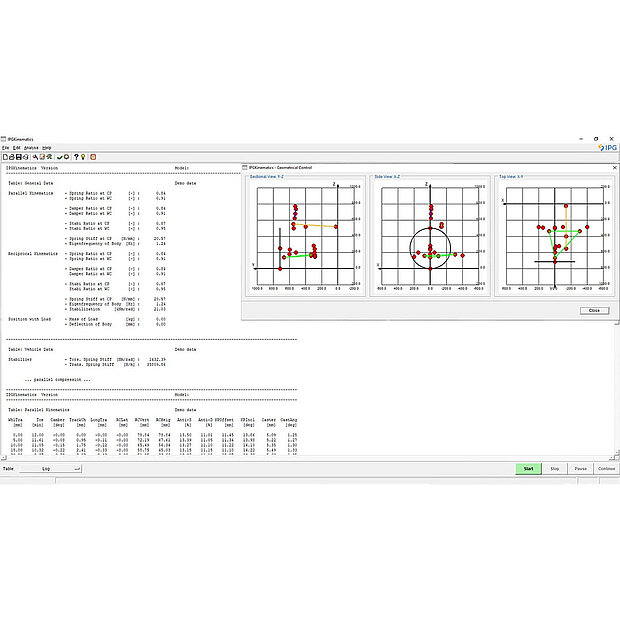Open the File menu
The height and width of the screenshot is (620, 620).
[5, 148]
